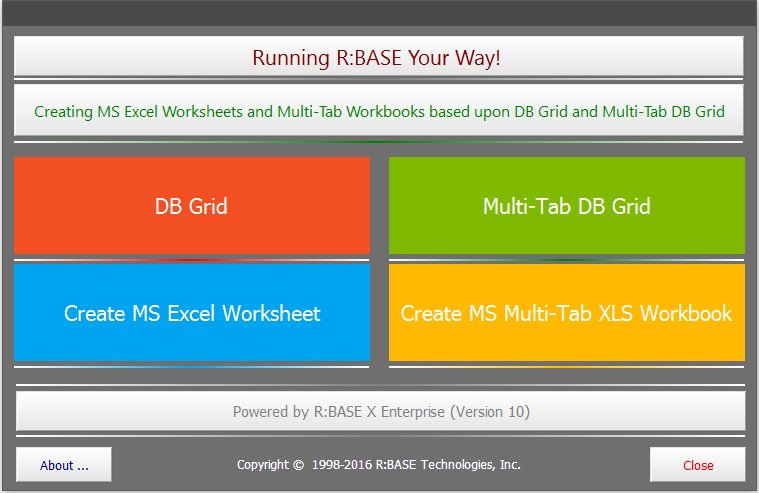Click the Running R:BASE Your Way! banner

coord(378,57)
